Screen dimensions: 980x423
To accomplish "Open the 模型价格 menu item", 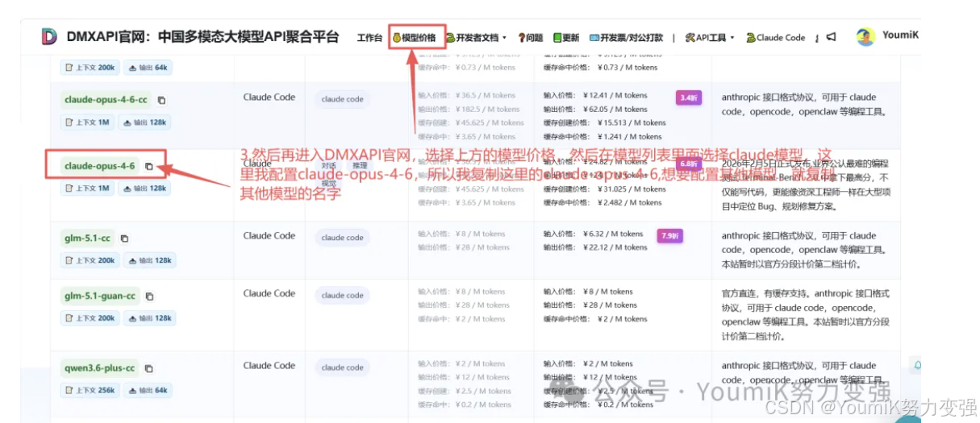I will 415,38.
